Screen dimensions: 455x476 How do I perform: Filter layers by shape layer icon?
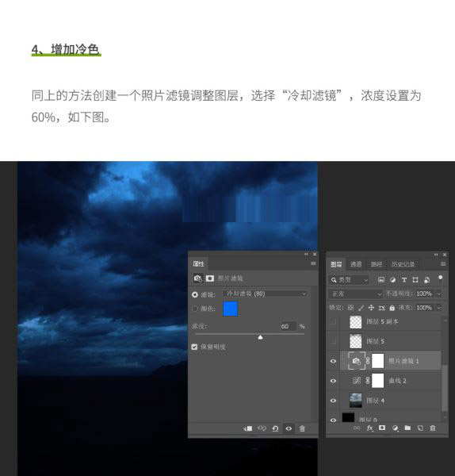click(x=415, y=280)
